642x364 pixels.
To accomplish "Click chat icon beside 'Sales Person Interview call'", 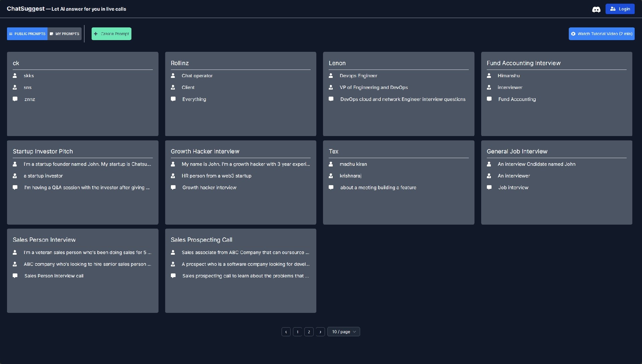I will [15, 276].
